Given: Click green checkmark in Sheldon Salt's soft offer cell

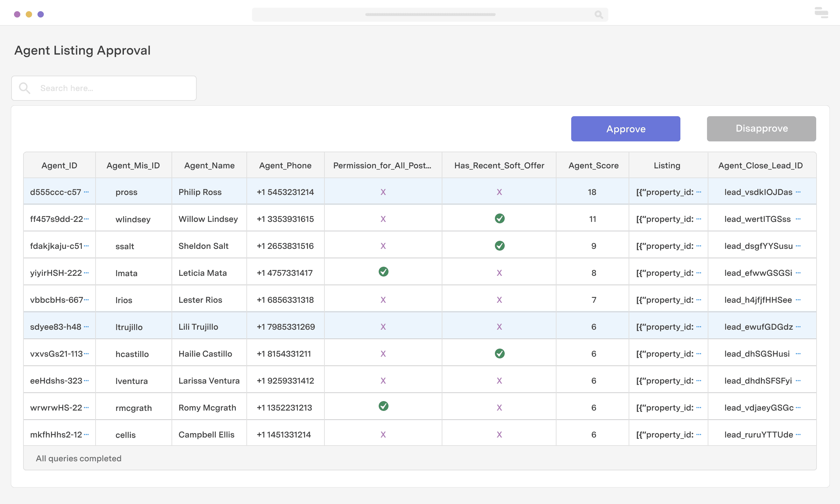Looking at the screenshot, I should [x=499, y=246].
